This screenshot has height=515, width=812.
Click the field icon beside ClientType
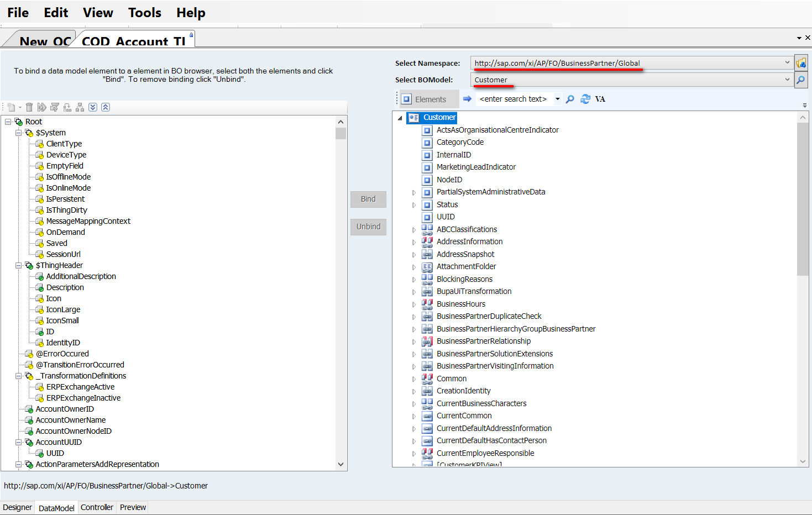[40, 144]
